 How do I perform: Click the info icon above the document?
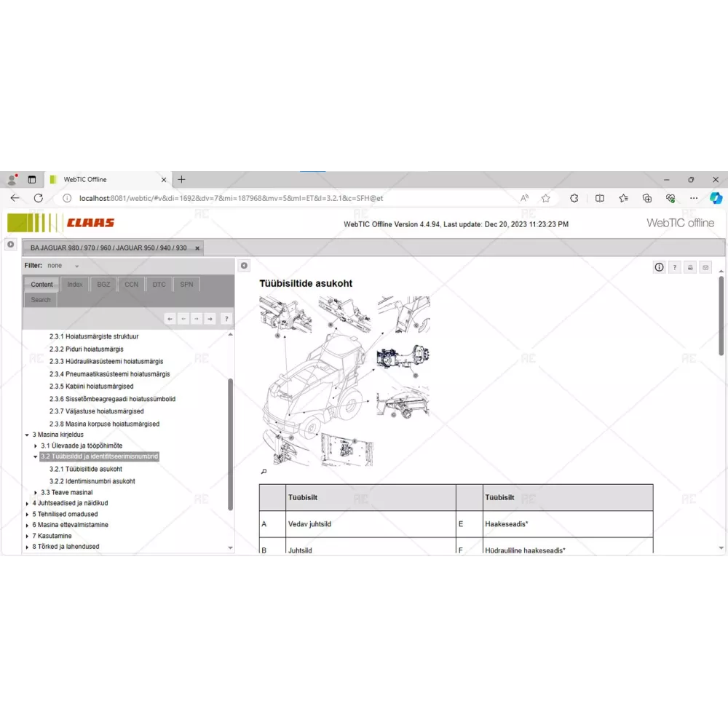click(x=659, y=267)
